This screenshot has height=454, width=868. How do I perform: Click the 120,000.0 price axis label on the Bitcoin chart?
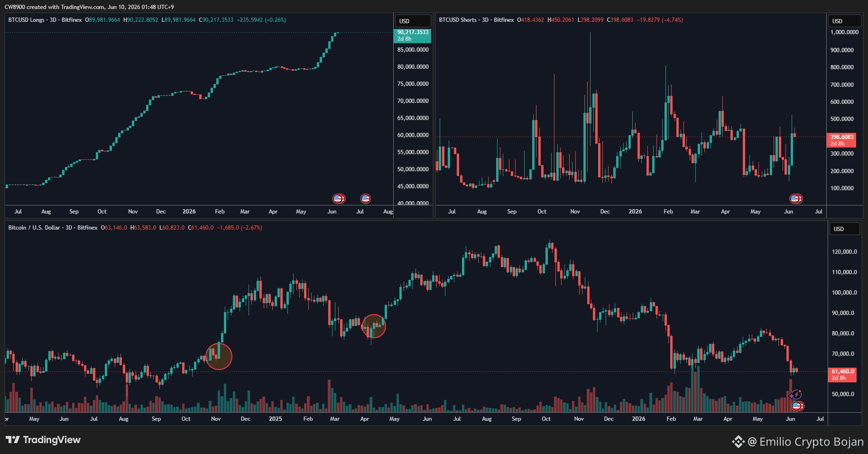tap(844, 252)
